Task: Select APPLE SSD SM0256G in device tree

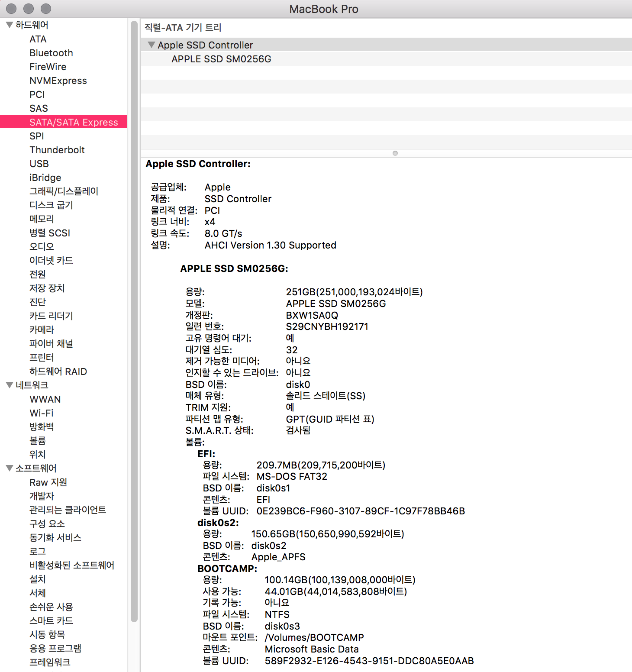Action: coord(221,59)
